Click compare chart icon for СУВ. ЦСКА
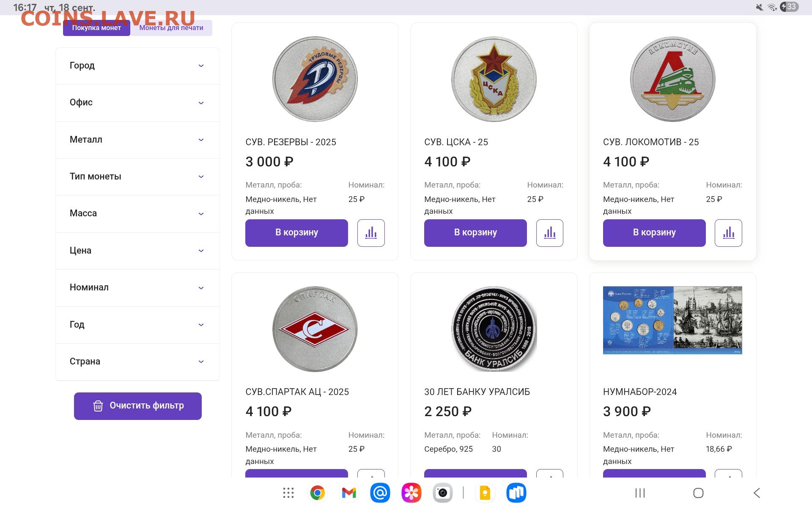Screen dimensions: 812x508 click(549, 233)
